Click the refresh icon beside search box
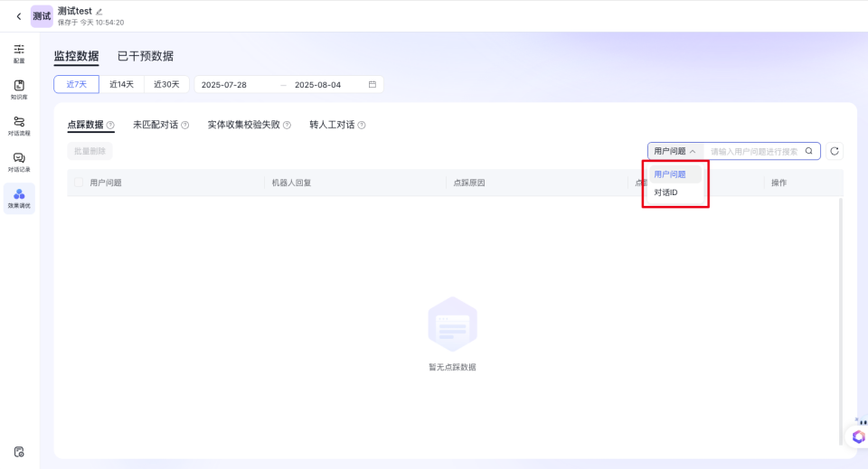The image size is (868, 469). (835, 151)
